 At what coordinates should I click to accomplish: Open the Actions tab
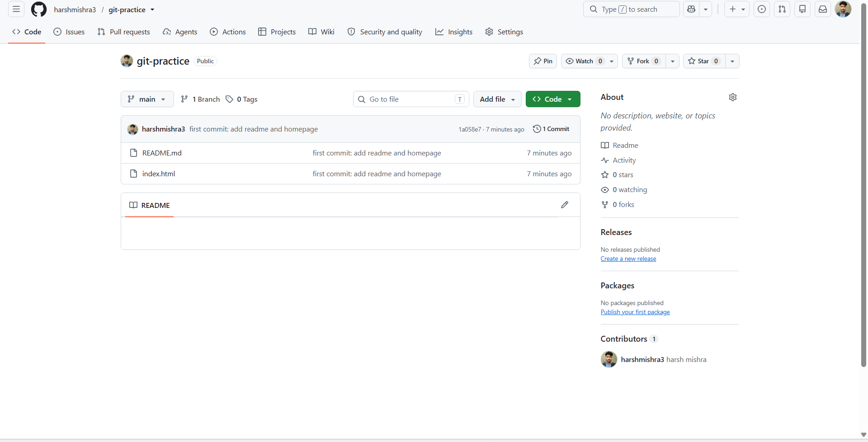pos(228,32)
